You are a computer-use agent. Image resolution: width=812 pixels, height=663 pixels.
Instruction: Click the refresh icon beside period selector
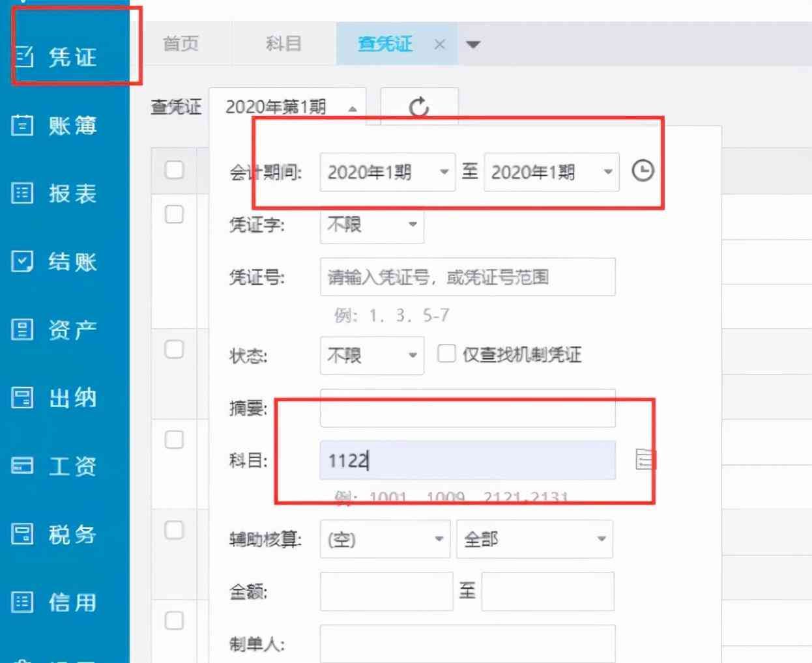coord(419,107)
